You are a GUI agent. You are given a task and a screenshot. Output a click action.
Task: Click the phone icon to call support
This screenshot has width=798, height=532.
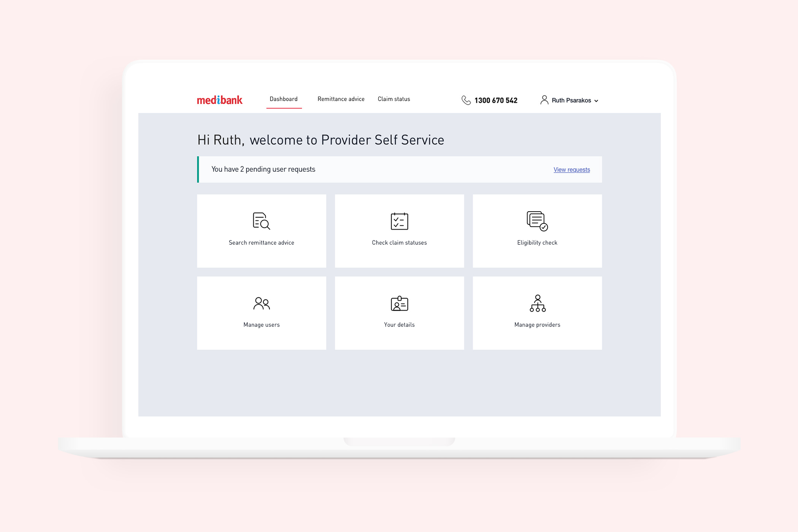point(465,99)
